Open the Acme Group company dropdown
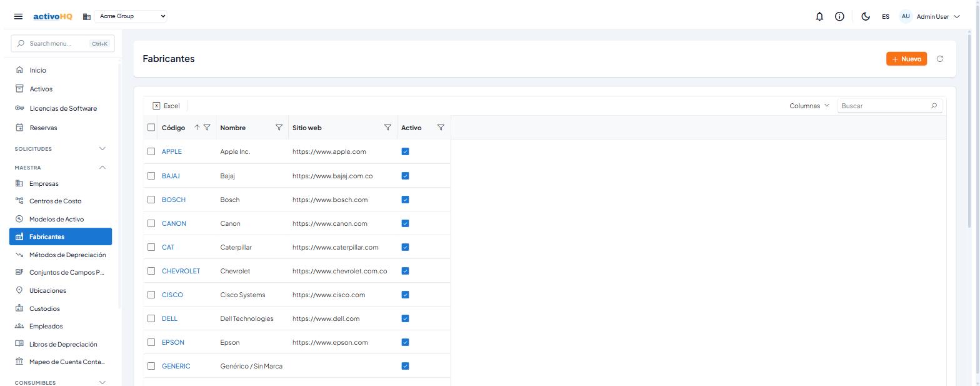This screenshot has width=980, height=386. click(x=132, y=16)
